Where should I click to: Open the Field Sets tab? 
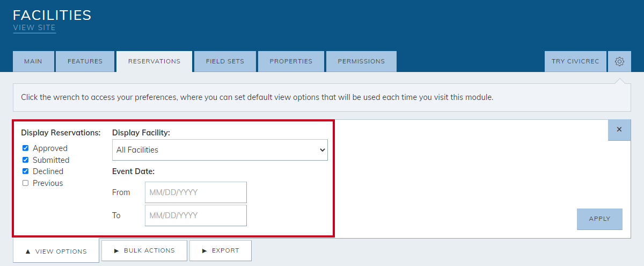point(225,62)
